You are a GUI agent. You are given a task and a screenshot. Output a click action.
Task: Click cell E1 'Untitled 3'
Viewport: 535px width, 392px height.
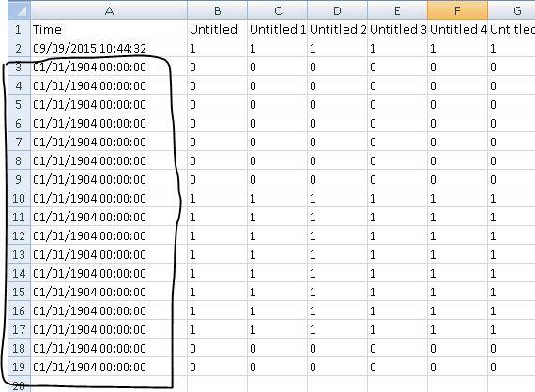point(398,29)
